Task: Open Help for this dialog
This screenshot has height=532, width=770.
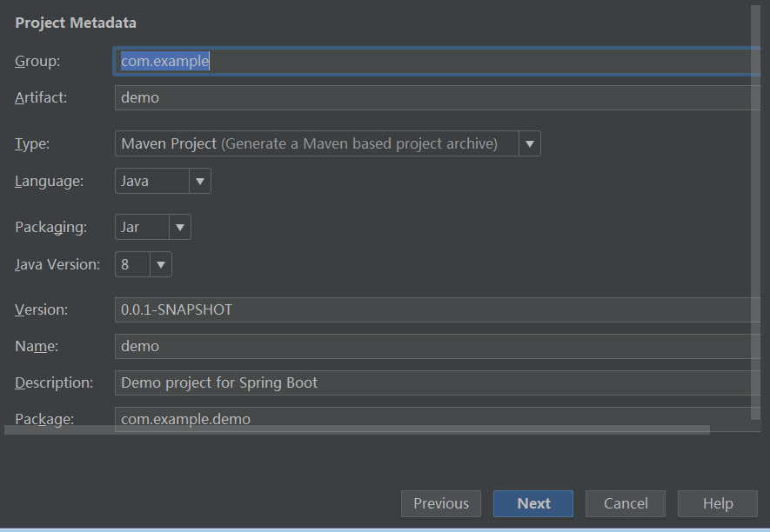Action: (718, 503)
